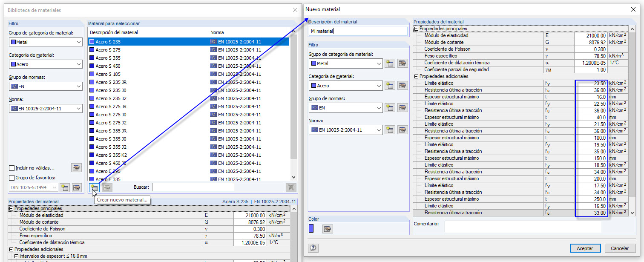Click Módulo de elasticidad value in Nuevo material
Screen dimensions: 644x262
tap(591, 36)
